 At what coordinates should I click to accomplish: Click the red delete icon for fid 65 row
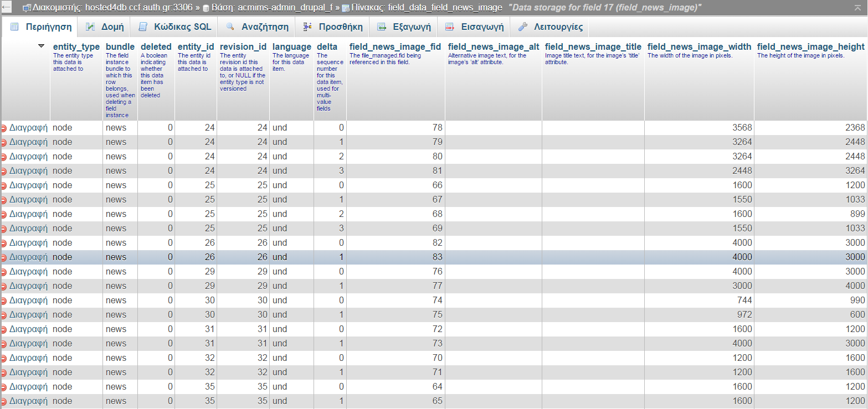4,401
